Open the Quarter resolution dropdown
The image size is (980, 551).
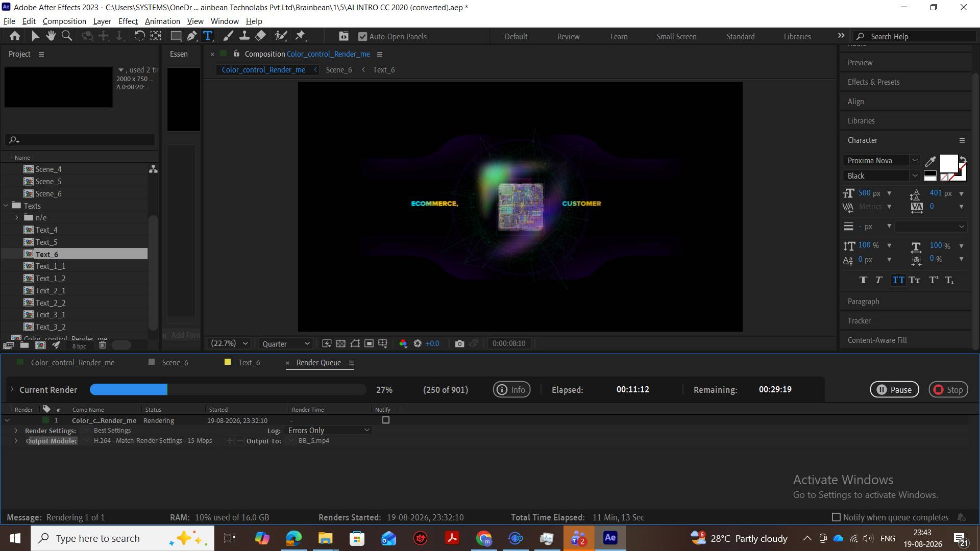tap(286, 344)
